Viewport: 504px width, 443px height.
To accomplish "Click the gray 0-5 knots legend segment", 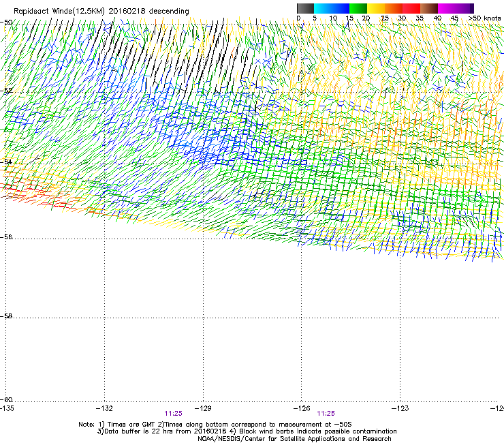I will pos(305,8).
